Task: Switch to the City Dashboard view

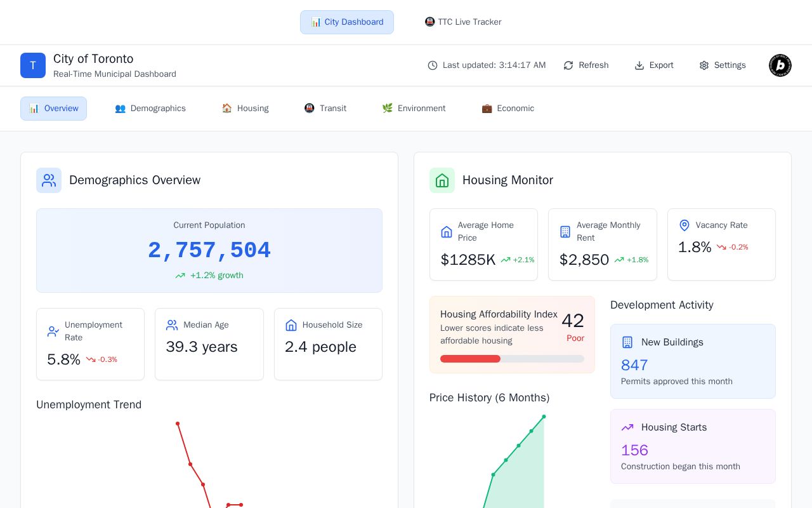Action: (x=347, y=22)
